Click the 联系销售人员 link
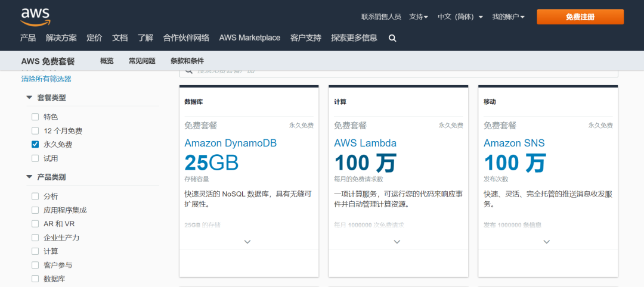Image resolution: width=644 pixels, height=287 pixels. click(381, 17)
